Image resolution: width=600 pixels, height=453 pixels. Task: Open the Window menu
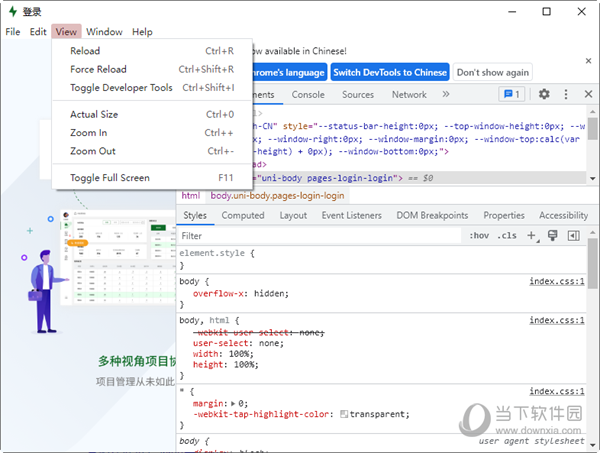point(104,32)
